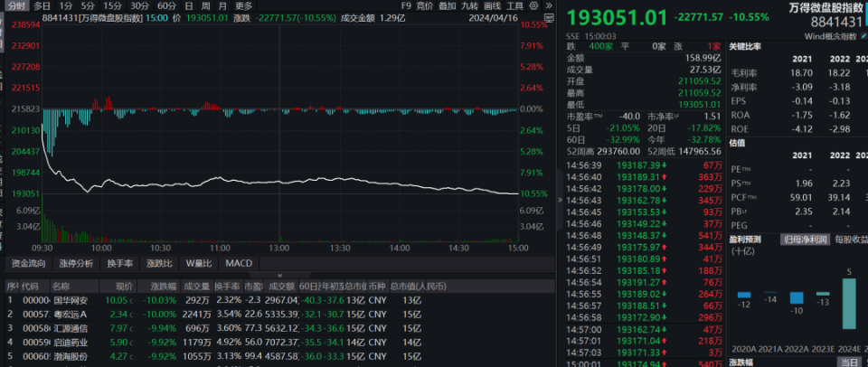Switch to the 月 monthly chart tab
The height and width of the screenshot is (367, 868).
[x=222, y=6]
